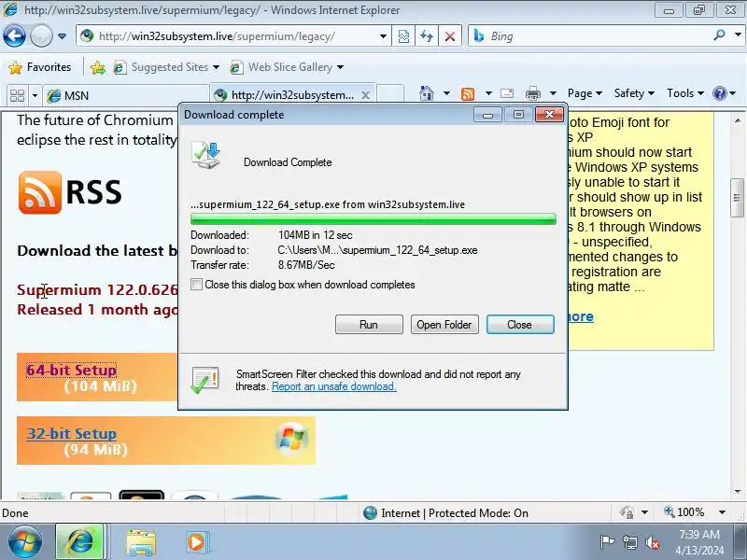Expand the Home button dropdown arrow
The height and width of the screenshot is (560, 747).
coord(446,93)
